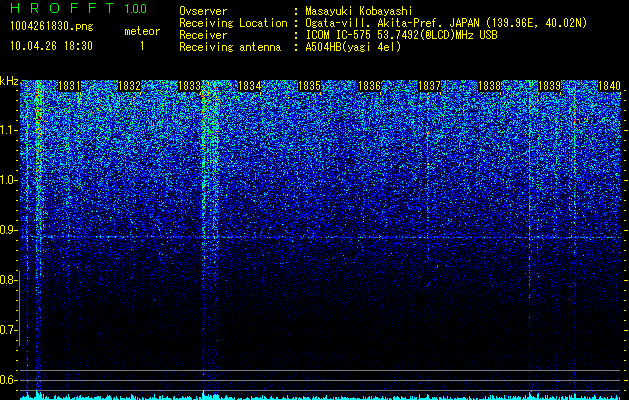Click the 'meteor' count label
This screenshot has width=629, height=400.
142,31
